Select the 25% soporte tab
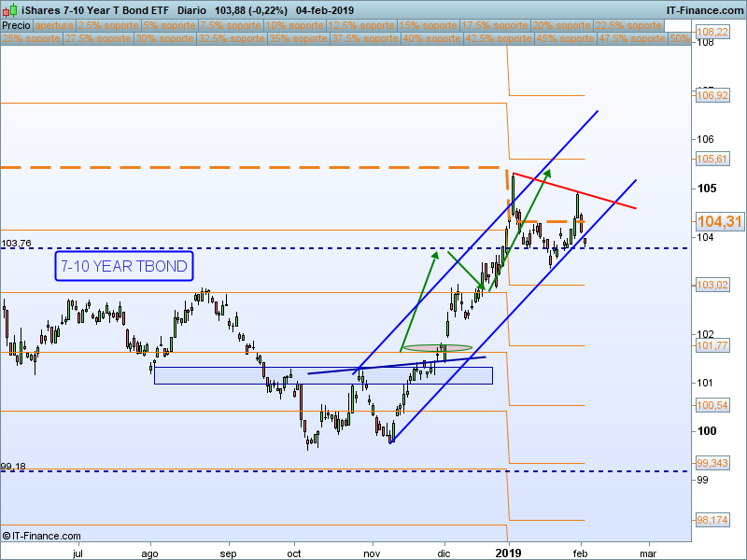Image resolution: width=747 pixels, height=560 pixels. pos(32,38)
